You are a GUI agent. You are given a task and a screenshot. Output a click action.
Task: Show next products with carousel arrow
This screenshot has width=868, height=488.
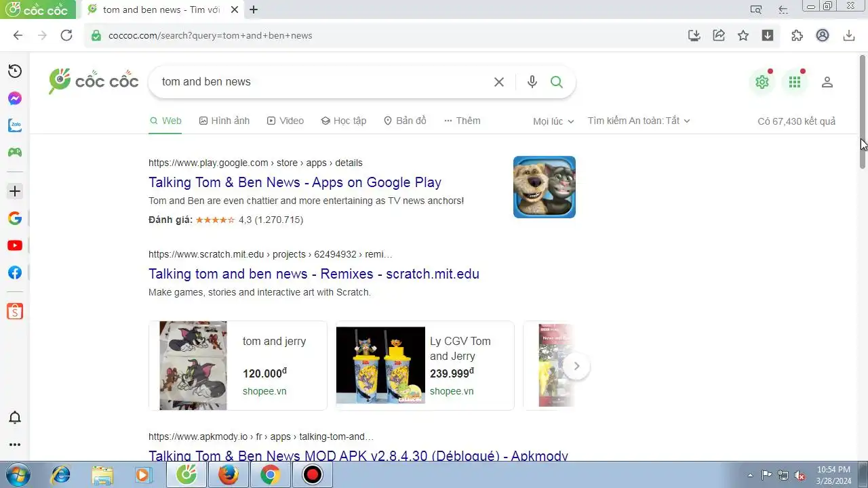click(x=576, y=366)
